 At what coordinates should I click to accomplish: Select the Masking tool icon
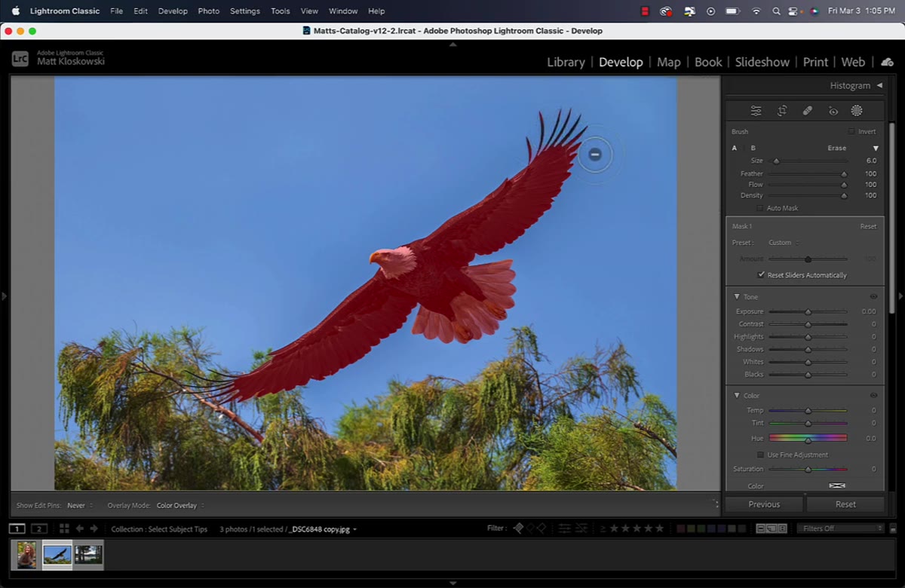[x=857, y=111]
